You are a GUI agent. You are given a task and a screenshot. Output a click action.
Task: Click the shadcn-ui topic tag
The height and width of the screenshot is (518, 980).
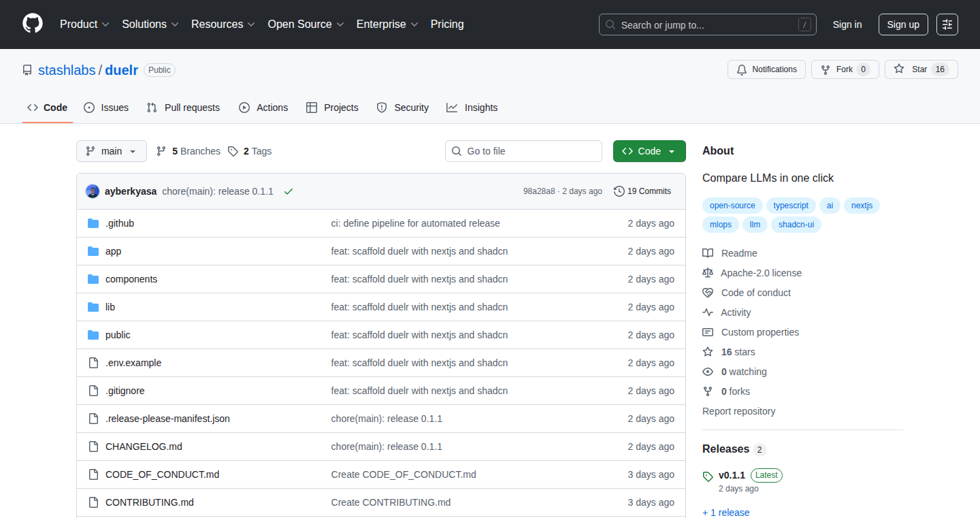(x=796, y=225)
